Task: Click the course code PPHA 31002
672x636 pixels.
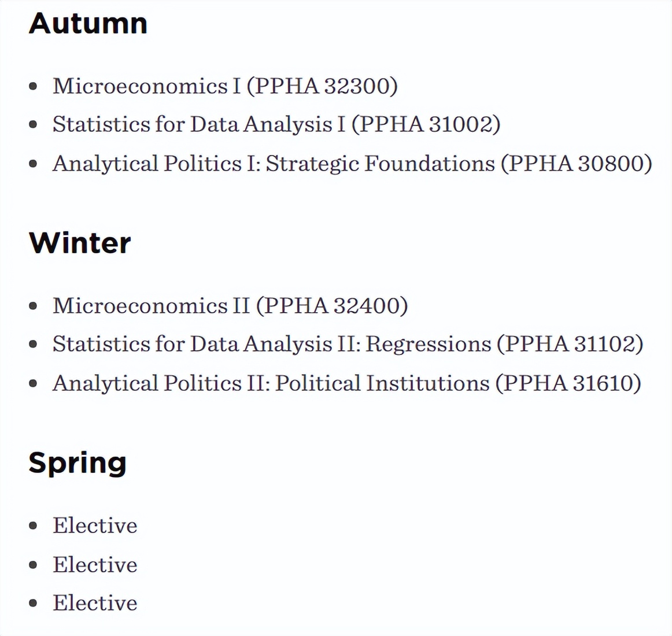Action: [x=426, y=124]
